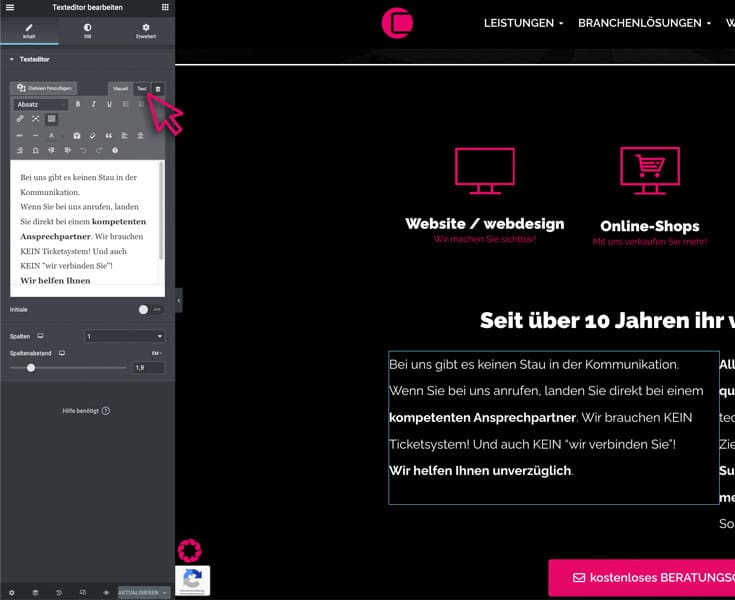The height and width of the screenshot is (600, 735).
Task: Increase the text indent
Action: (68, 150)
